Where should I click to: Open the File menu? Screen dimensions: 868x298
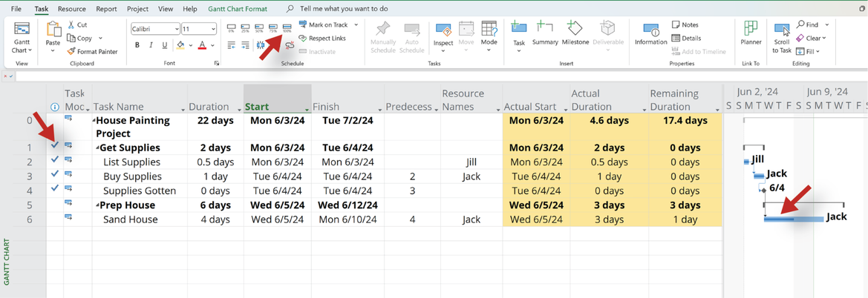point(16,9)
